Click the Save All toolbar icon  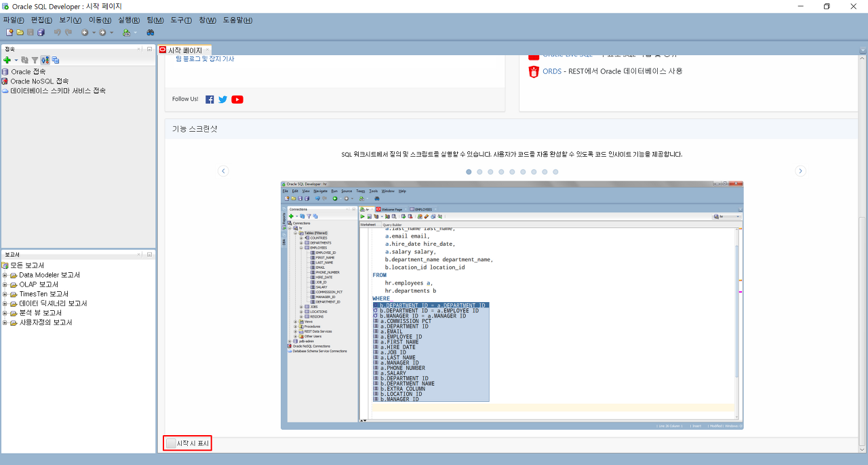click(x=41, y=32)
